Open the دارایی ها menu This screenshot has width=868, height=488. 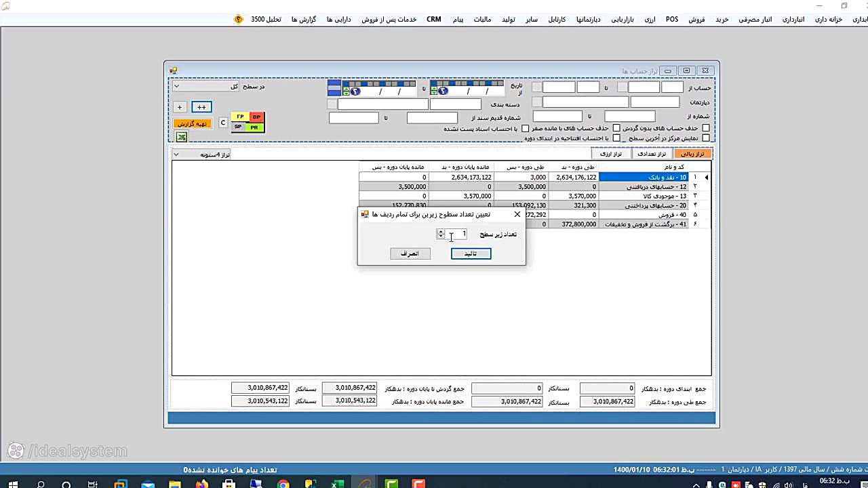pos(338,20)
